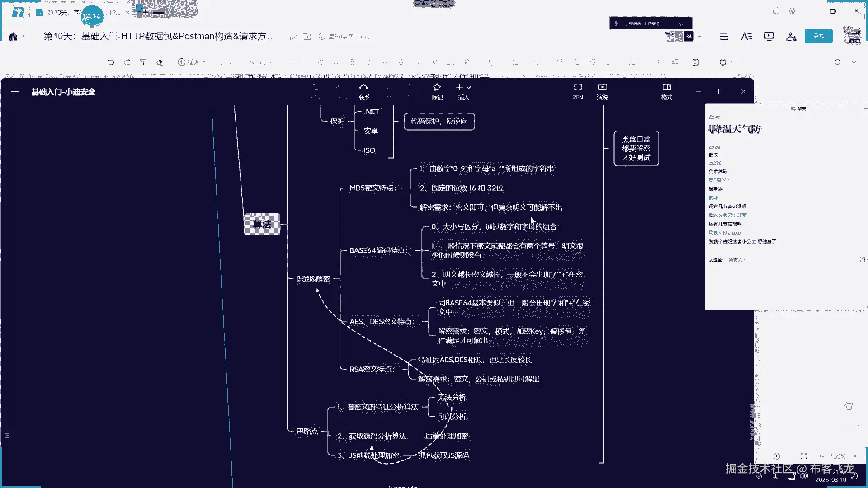Toggle the 格式 format panel
The height and width of the screenshot is (488, 868).
point(667,91)
